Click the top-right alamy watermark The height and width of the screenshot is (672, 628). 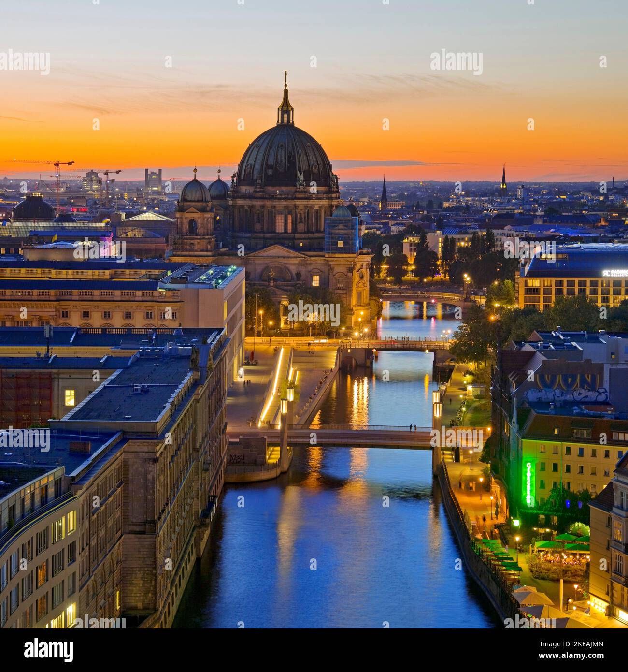tap(456, 63)
